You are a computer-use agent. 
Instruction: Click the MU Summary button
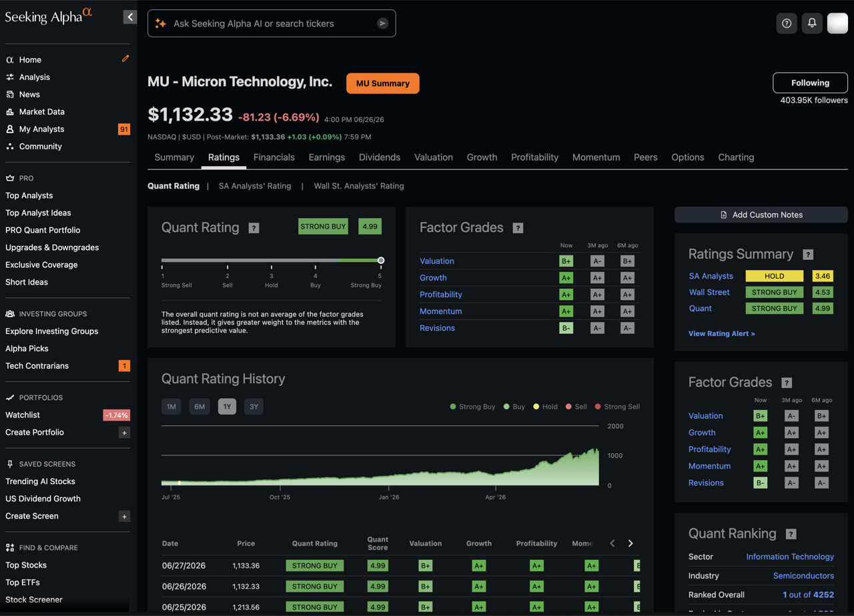[383, 83]
